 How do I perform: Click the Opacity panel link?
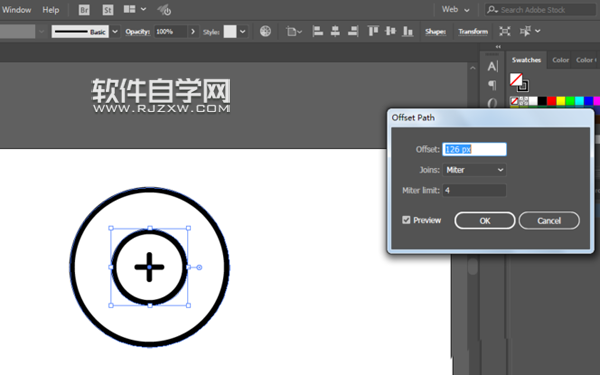coord(137,32)
